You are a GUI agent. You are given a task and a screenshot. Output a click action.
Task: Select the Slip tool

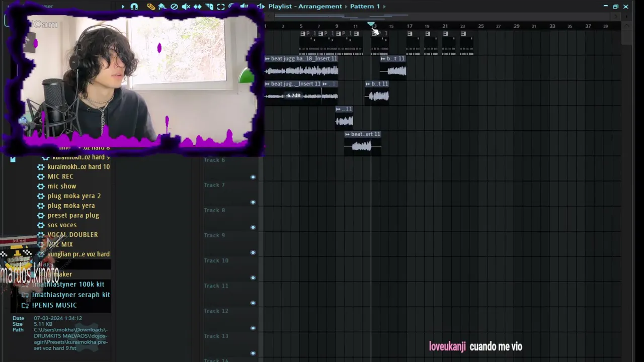click(x=197, y=7)
